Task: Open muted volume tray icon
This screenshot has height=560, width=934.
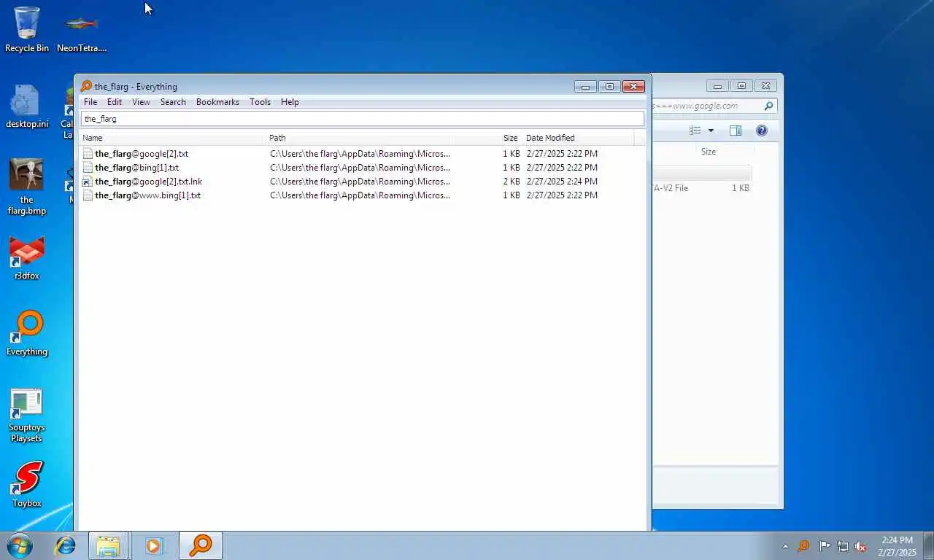Action: [x=861, y=546]
